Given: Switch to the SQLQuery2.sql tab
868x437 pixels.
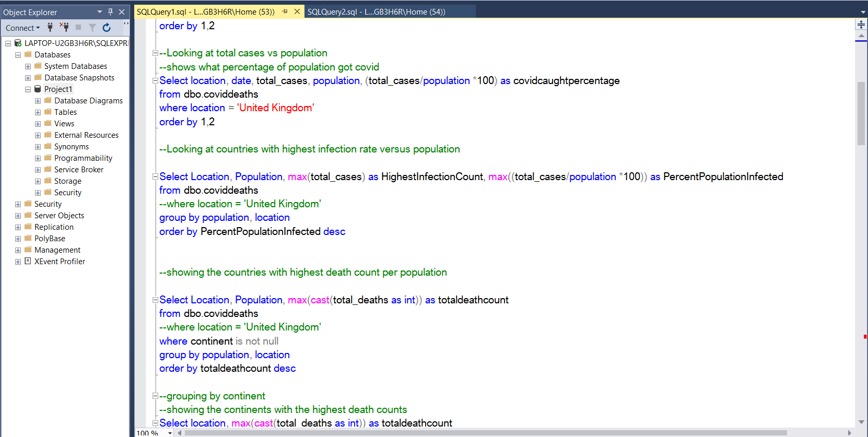Looking at the screenshot, I should tap(376, 11).
